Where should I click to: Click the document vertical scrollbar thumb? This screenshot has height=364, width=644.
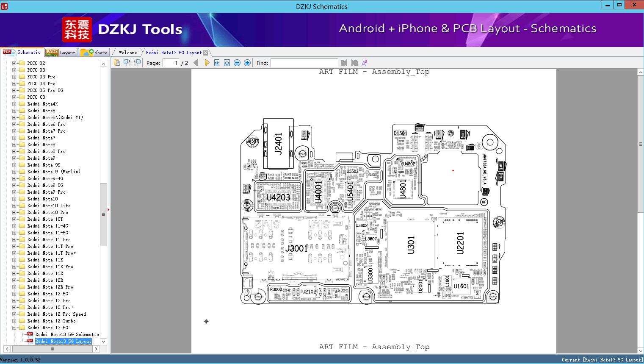coord(640,144)
